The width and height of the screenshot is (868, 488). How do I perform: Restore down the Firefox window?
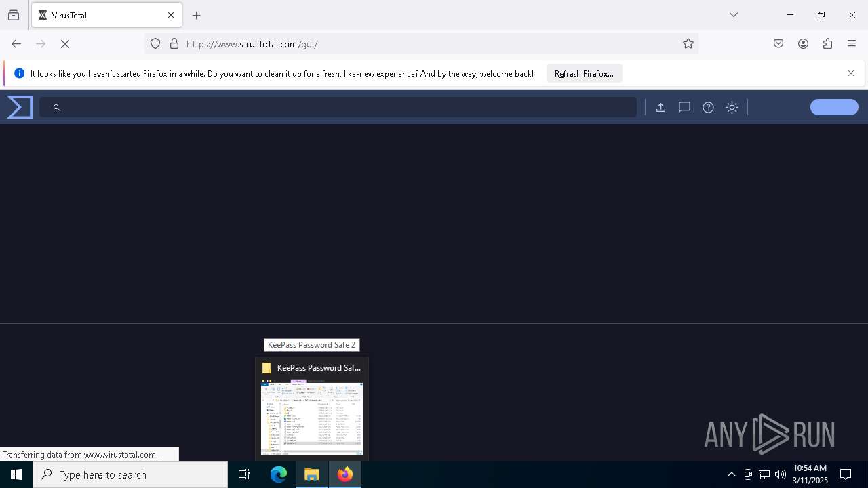821,15
